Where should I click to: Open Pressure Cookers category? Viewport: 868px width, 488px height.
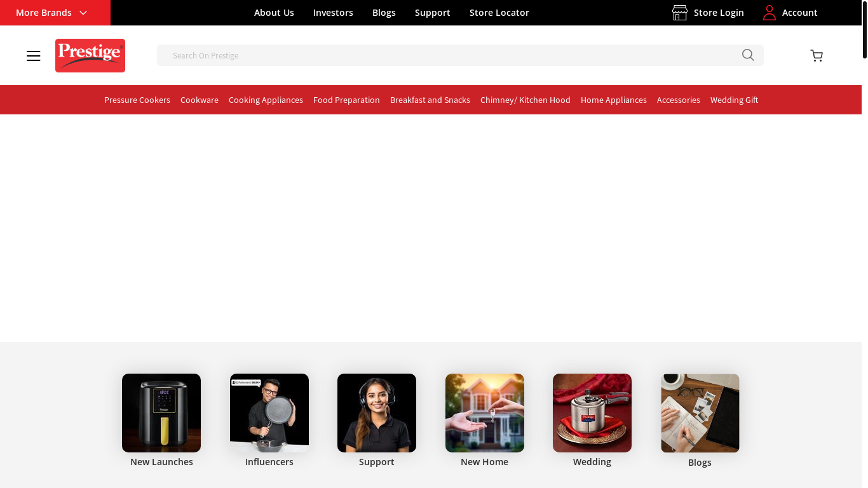point(137,100)
